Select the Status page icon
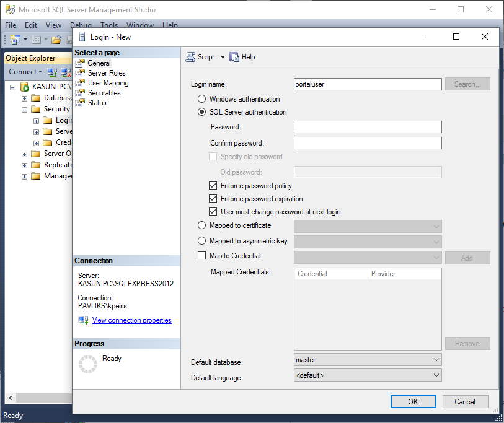The width and height of the screenshot is (504, 423). click(x=80, y=103)
